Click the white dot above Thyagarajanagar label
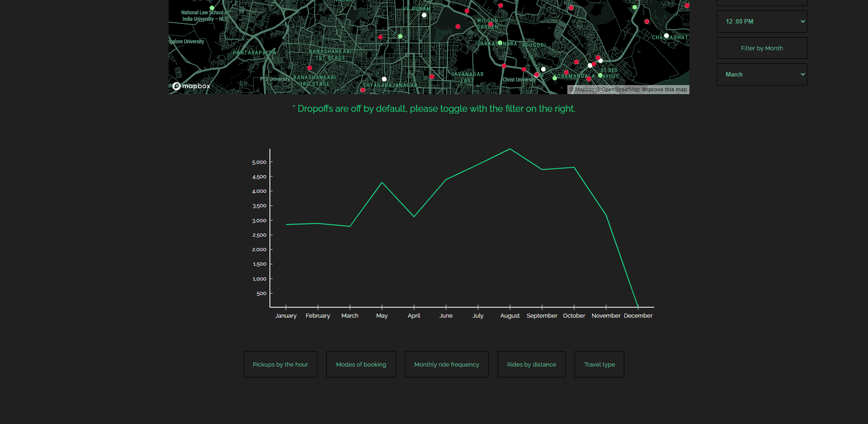 (384, 79)
